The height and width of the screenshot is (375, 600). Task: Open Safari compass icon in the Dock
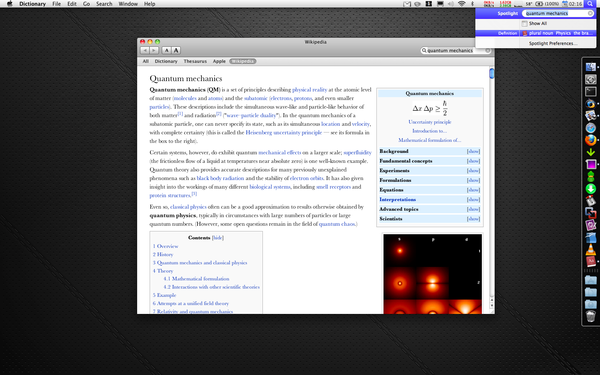[x=590, y=128]
